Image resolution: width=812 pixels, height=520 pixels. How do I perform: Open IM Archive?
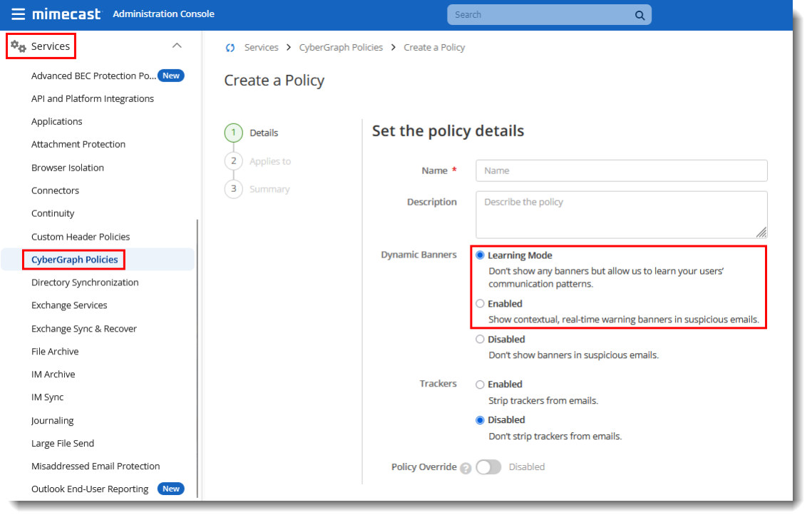pyautogui.click(x=53, y=374)
